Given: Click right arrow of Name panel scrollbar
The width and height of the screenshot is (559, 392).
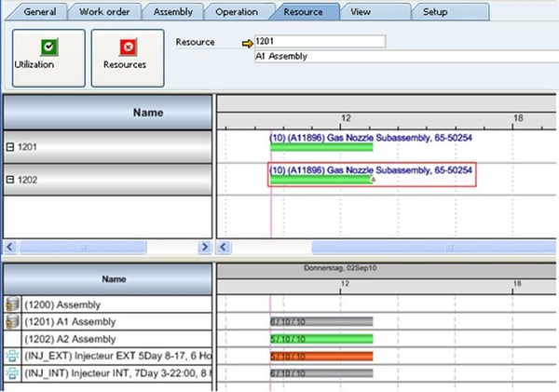Looking at the screenshot, I should (x=204, y=247).
